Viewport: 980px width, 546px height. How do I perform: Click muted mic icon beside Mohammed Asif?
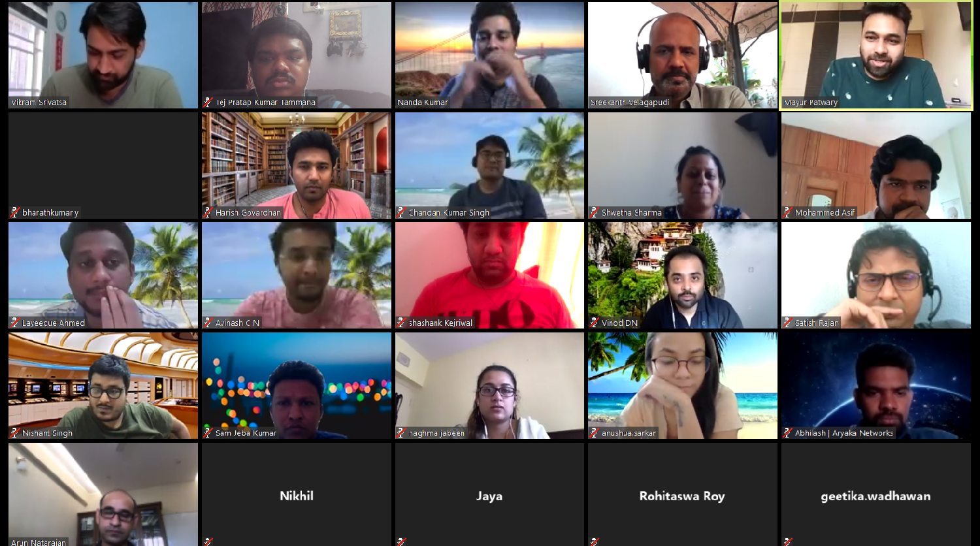pyautogui.click(x=788, y=213)
